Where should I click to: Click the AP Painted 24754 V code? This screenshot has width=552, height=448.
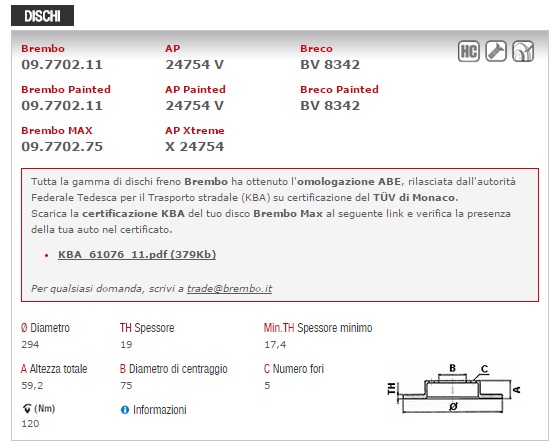tap(195, 106)
